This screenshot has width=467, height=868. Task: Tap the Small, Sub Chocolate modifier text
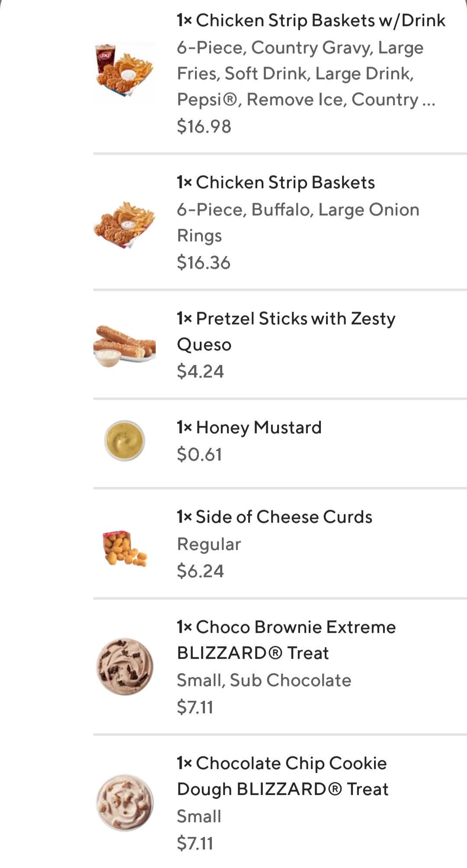264,680
